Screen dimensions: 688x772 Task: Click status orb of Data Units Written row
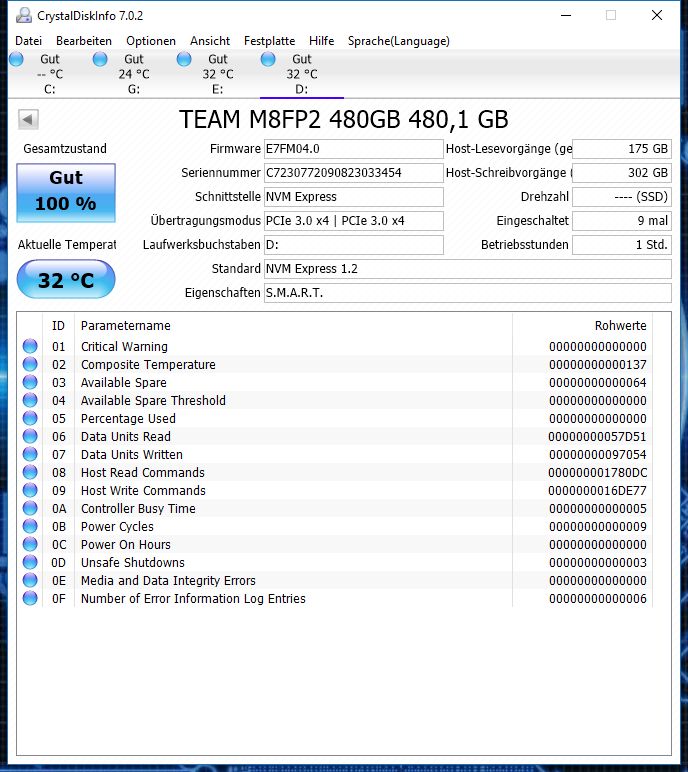pos(30,454)
